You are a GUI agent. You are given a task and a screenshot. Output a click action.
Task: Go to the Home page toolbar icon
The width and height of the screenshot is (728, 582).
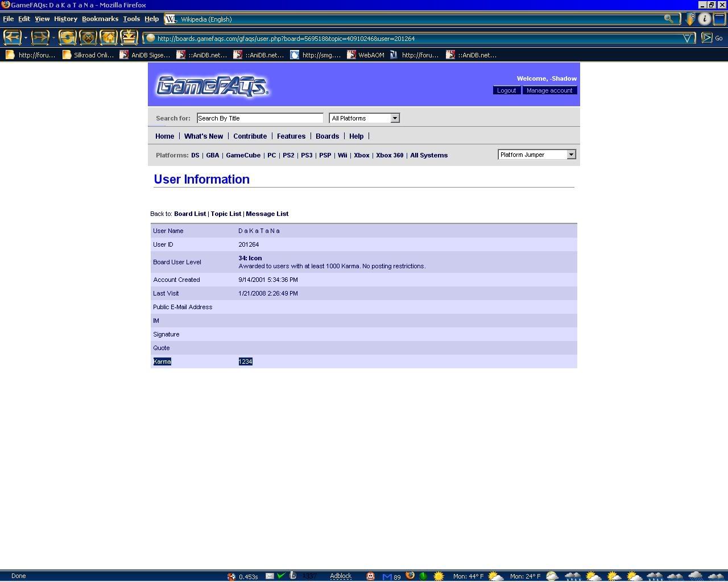(108, 38)
